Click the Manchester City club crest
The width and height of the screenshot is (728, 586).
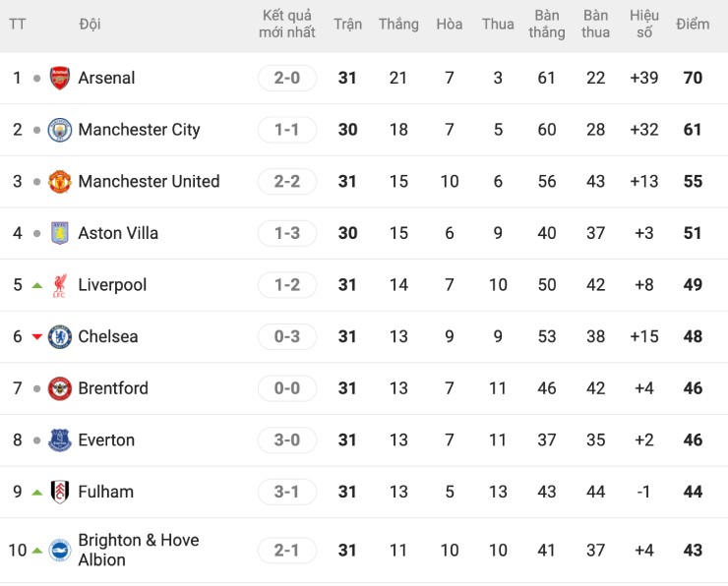[x=60, y=130]
